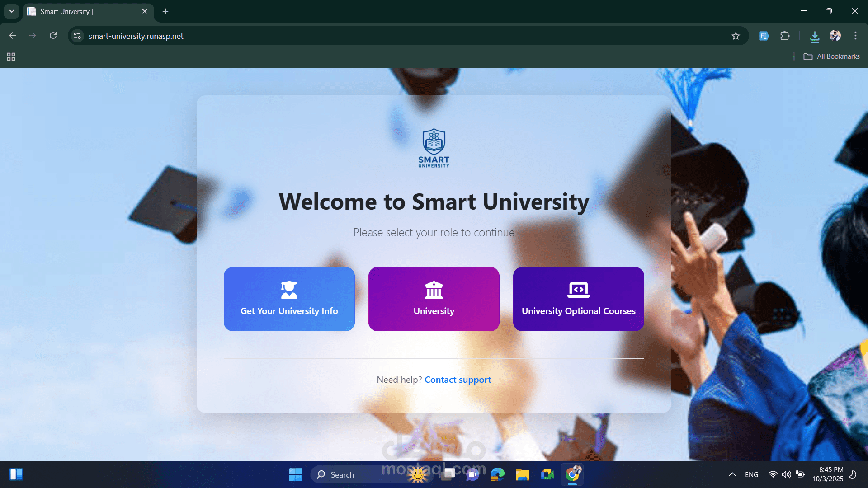Open Chrome profile avatar
This screenshot has width=868, height=488.
[835, 36]
